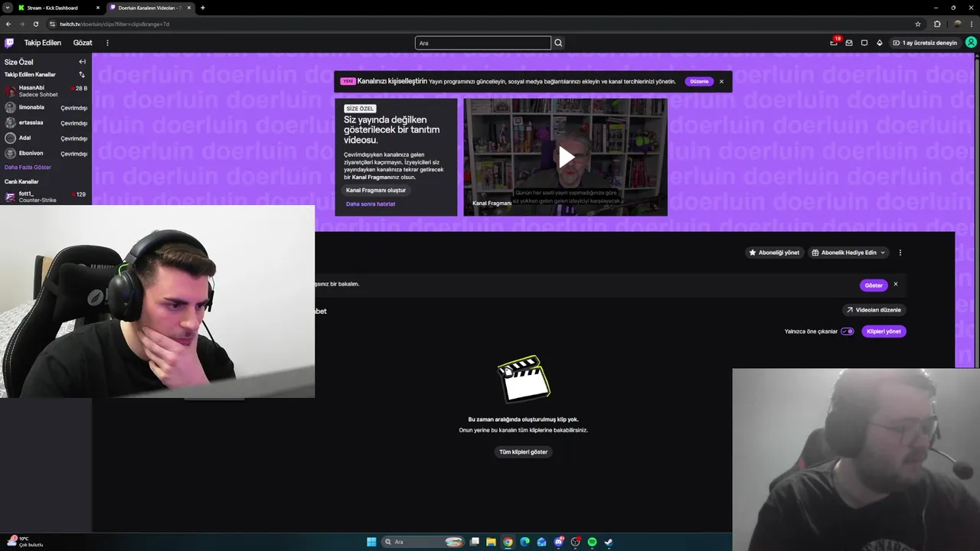
Task: Click the Düzenle button in banner
Action: [x=699, y=81]
